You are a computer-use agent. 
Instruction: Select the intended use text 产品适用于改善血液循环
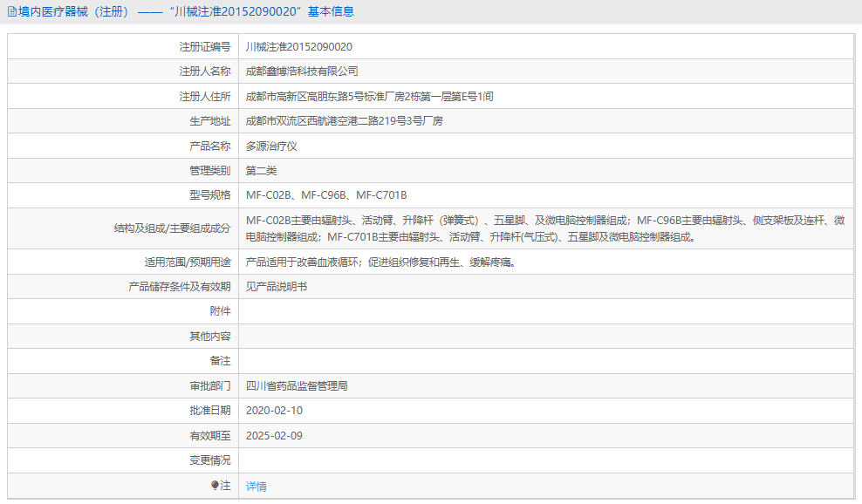coord(381,262)
